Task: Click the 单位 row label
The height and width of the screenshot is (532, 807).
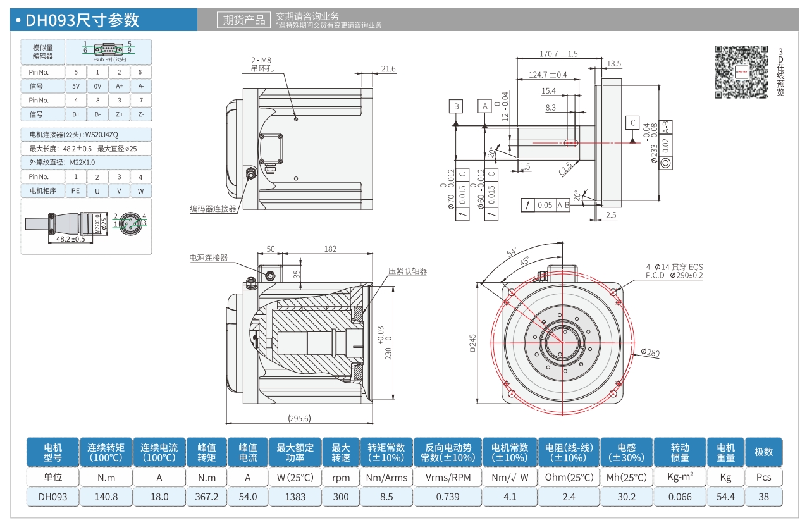Action: [53, 478]
